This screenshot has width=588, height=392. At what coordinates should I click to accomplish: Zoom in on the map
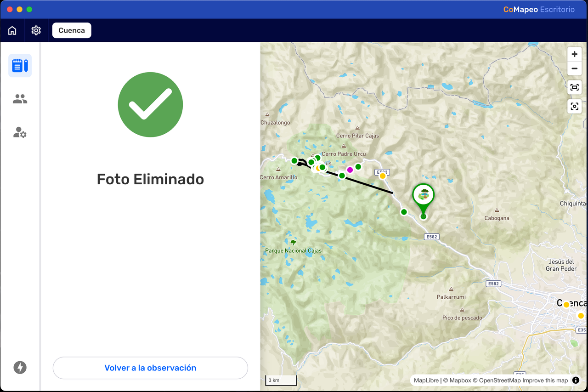click(574, 54)
